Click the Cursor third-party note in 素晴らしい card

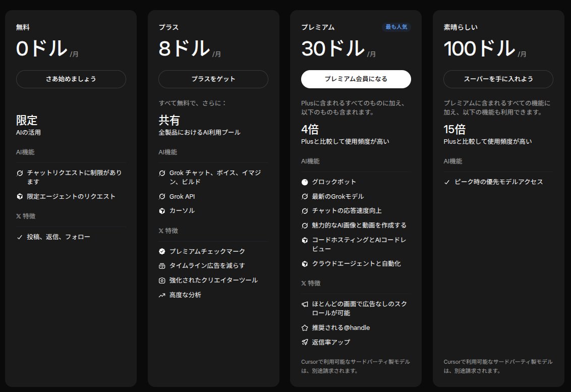(498, 366)
